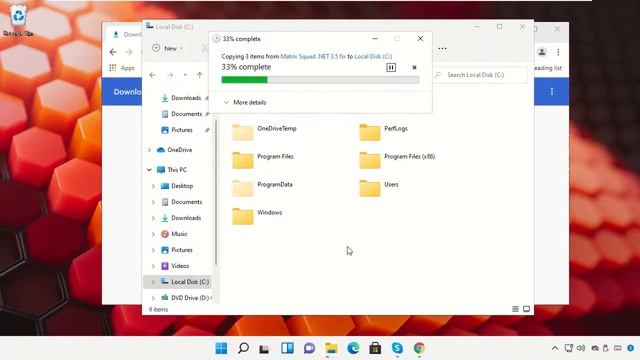Select the Program Files (x86) folder

point(397,160)
